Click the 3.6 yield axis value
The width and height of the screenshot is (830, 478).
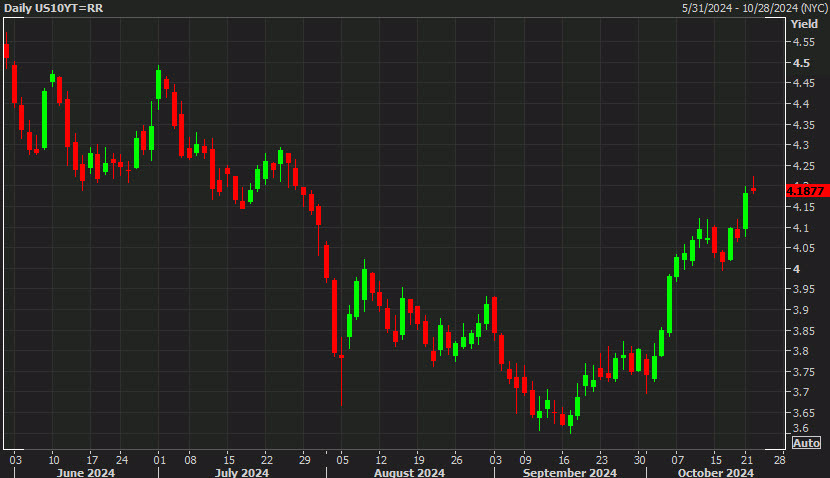tap(799, 428)
